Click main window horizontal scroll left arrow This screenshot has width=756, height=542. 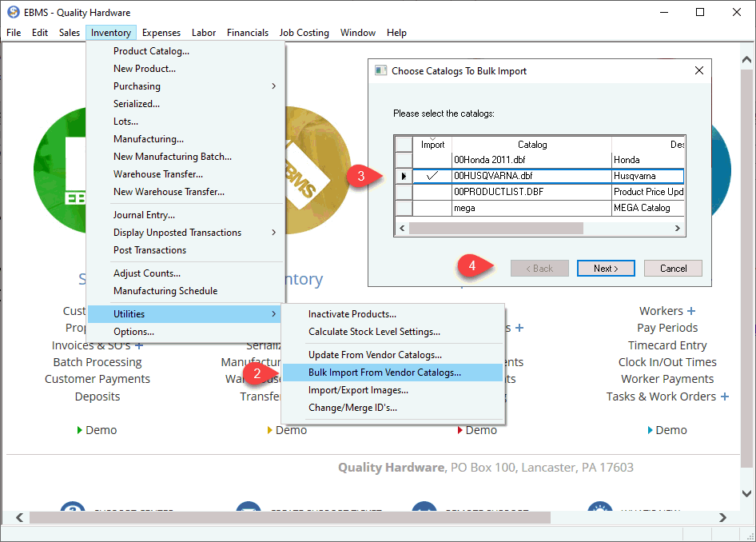coord(19,517)
